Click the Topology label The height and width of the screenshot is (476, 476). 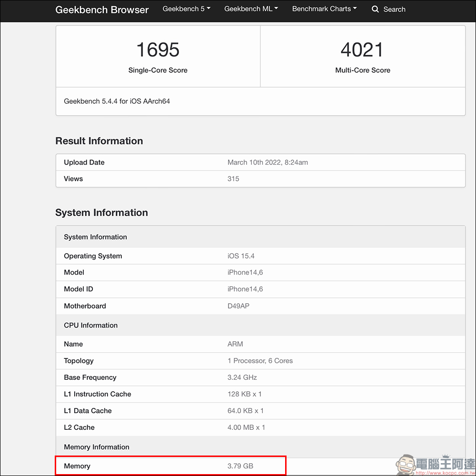pos(79,361)
